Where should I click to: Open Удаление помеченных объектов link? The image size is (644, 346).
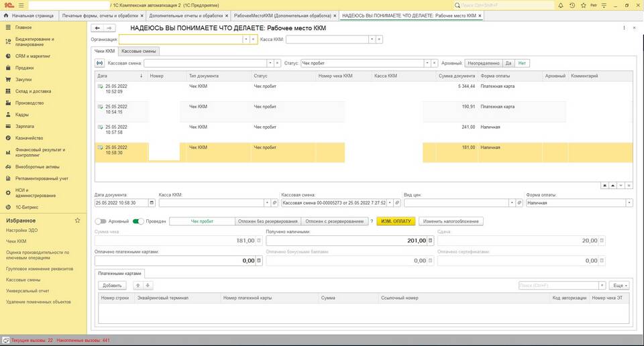39,302
